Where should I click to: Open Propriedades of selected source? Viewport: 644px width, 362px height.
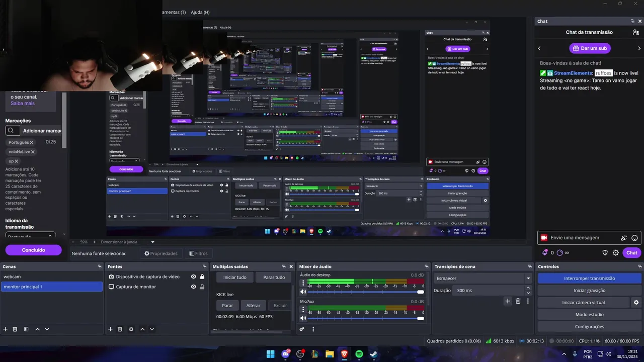coord(161,253)
